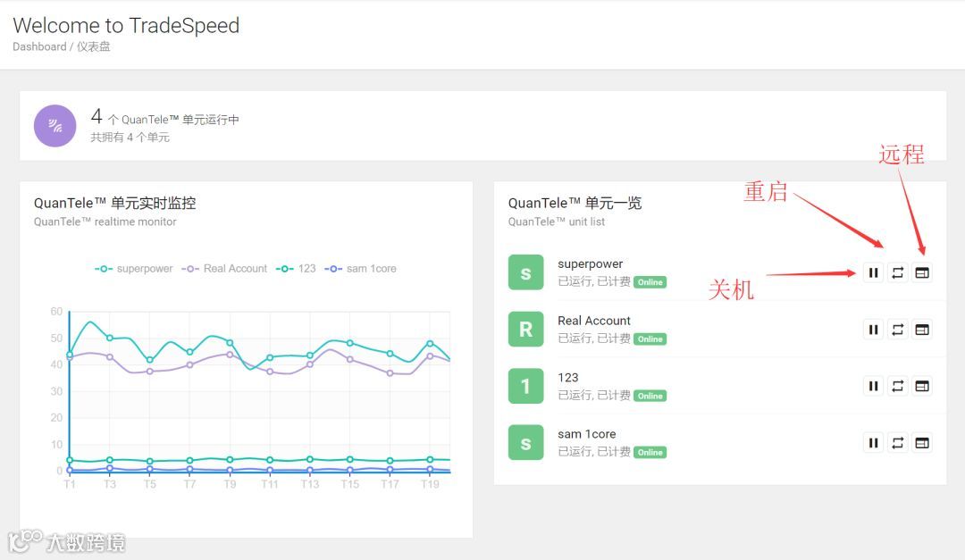Click the 仪表盘 breadcrumb item

[x=94, y=46]
